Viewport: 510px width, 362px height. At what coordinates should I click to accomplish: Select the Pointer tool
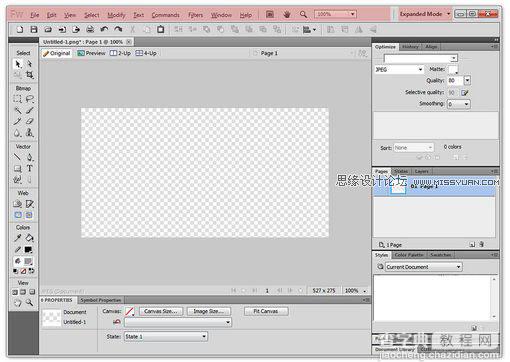[18, 64]
